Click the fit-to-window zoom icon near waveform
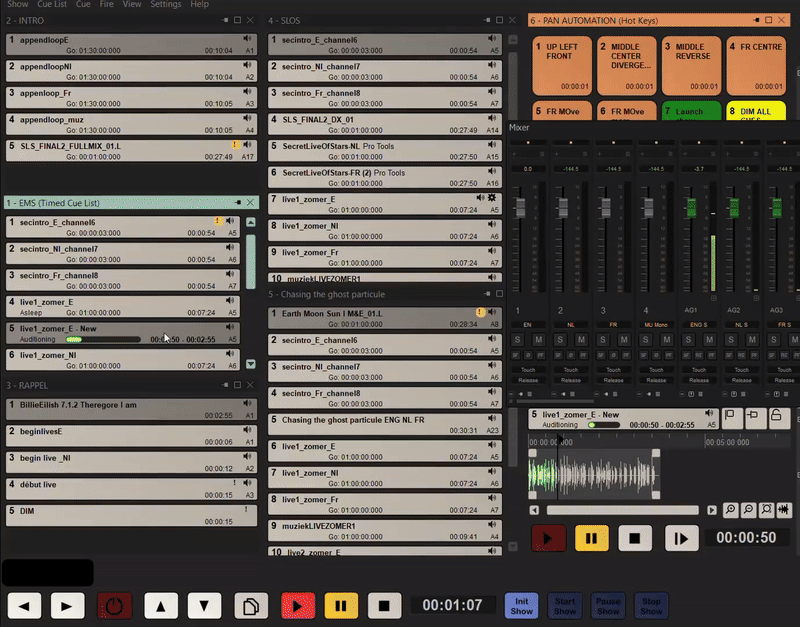The height and width of the screenshot is (627, 800). point(766,508)
